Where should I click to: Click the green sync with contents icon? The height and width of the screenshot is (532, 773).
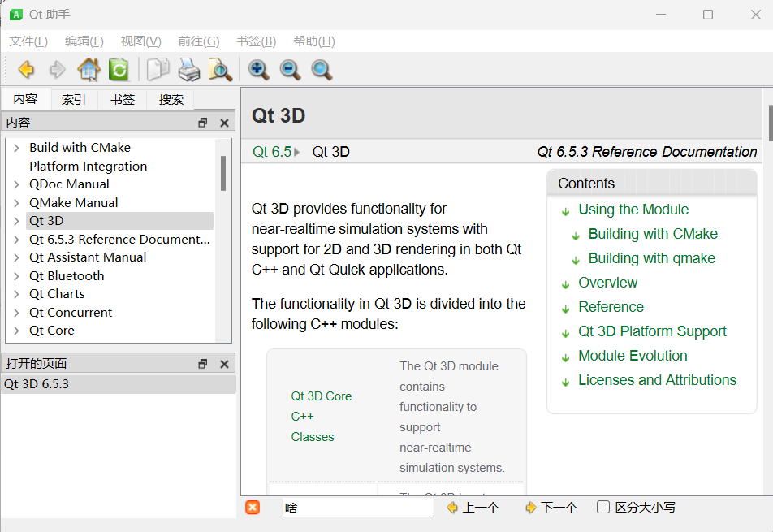point(119,70)
